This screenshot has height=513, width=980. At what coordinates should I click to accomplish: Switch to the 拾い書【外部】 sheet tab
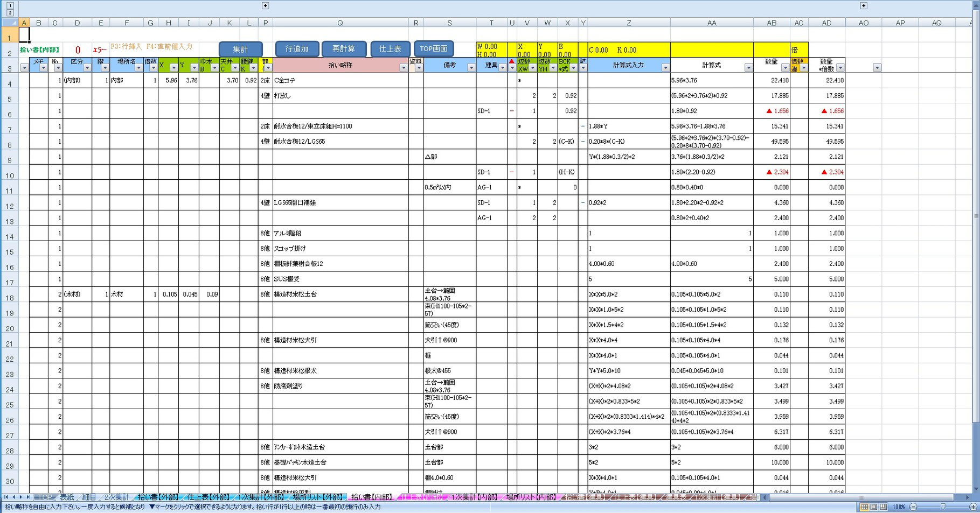(158, 497)
